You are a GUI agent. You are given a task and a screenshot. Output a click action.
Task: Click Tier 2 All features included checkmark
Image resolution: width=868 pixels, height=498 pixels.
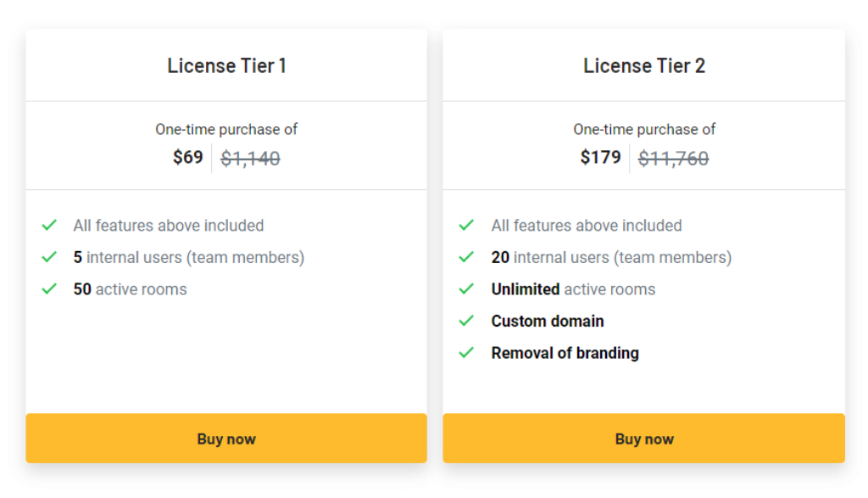pyautogui.click(x=467, y=225)
